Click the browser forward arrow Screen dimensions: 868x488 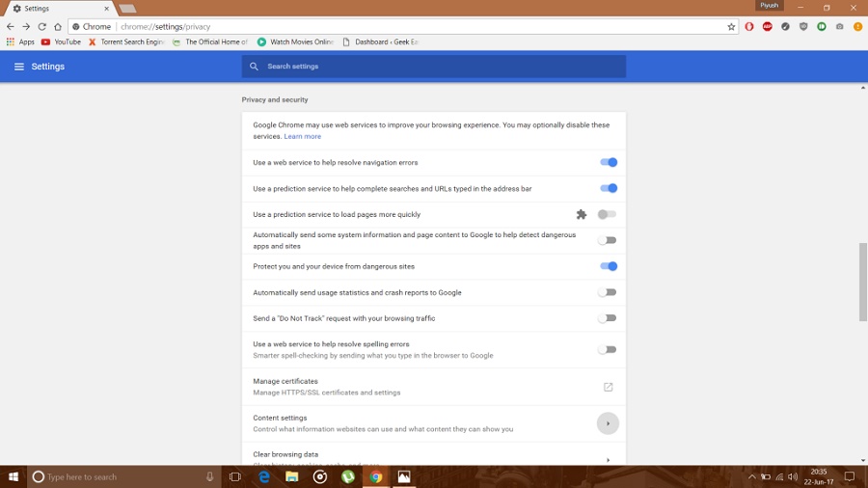26,27
